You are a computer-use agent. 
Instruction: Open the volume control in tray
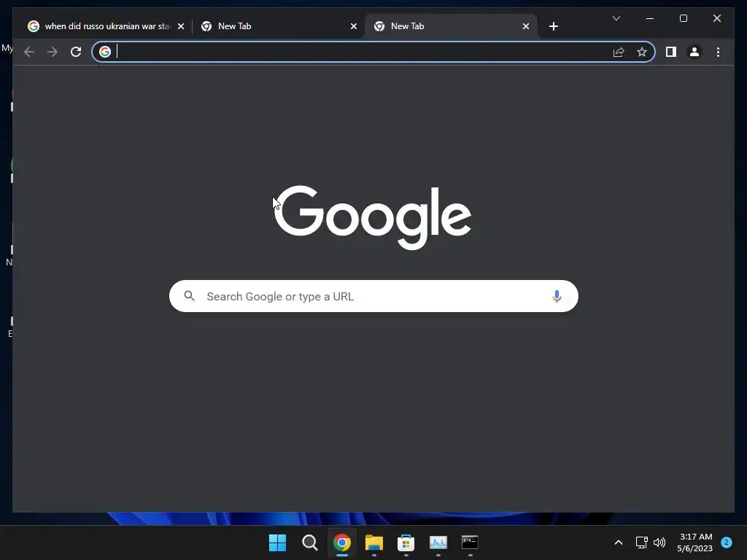click(659, 542)
